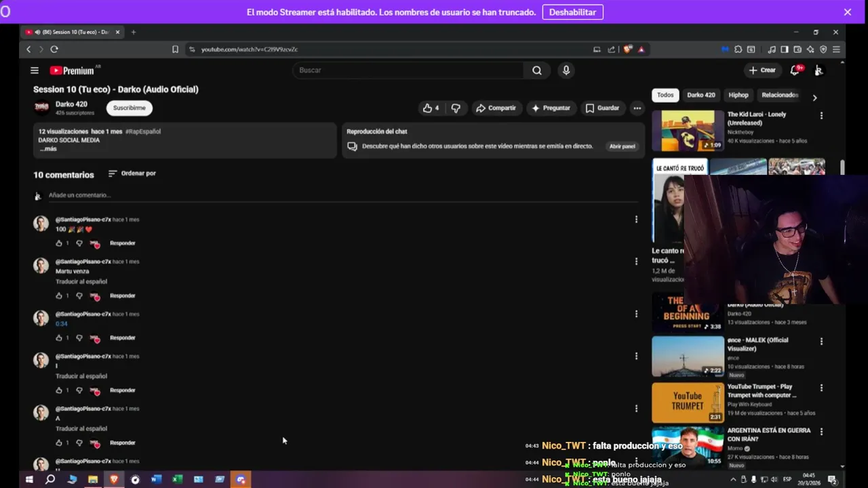
Task: Open the Crear create menu
Action: click(x=762, y=70)
